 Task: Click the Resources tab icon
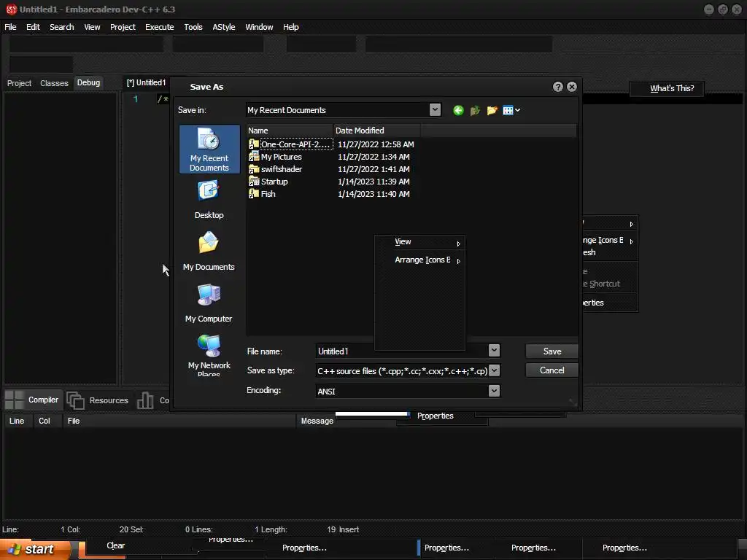[x=75, y=400]
